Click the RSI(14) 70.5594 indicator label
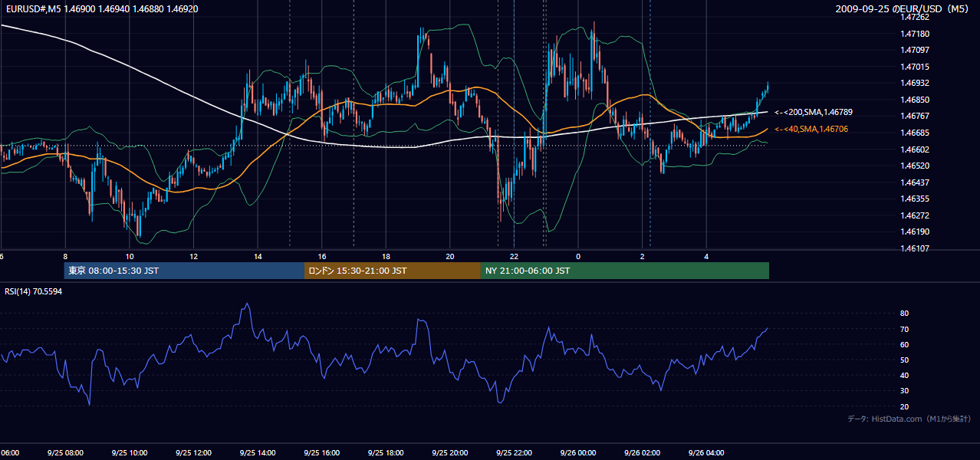This screenshot has width=980, height=460. 34,291
